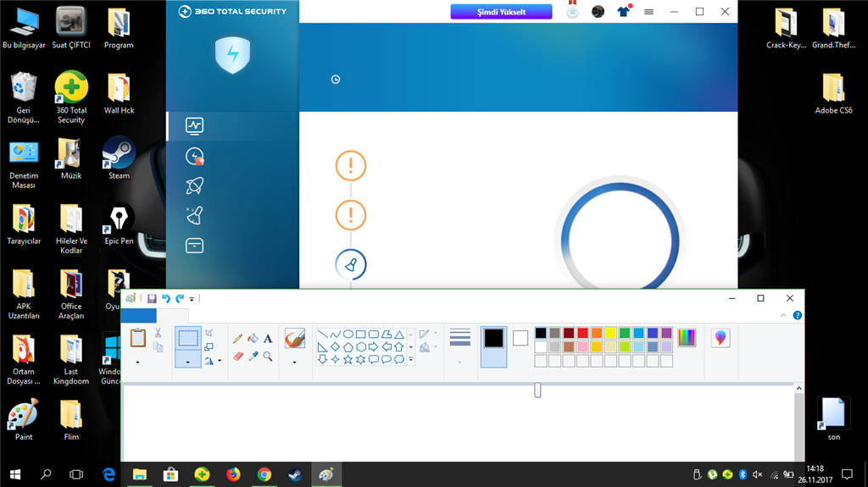
Task: Click the Resize icon in Paint ribbon
Action: pyautogui.click(x=209, y=347)
